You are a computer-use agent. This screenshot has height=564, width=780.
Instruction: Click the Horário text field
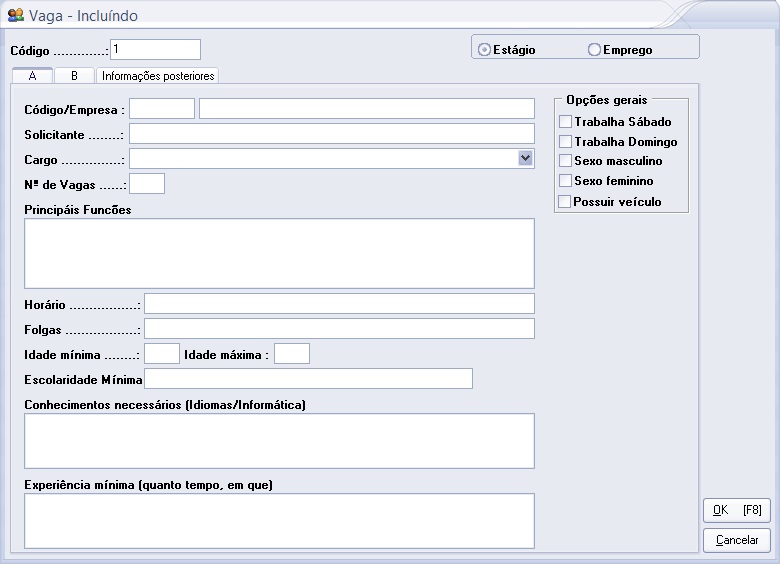point(339,304)
